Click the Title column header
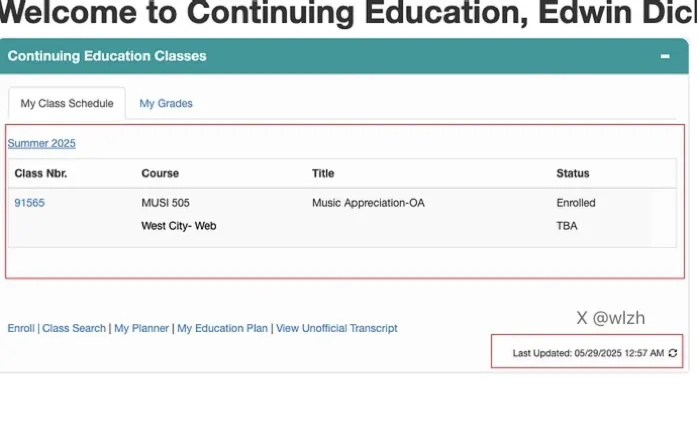 coord(323,174)
